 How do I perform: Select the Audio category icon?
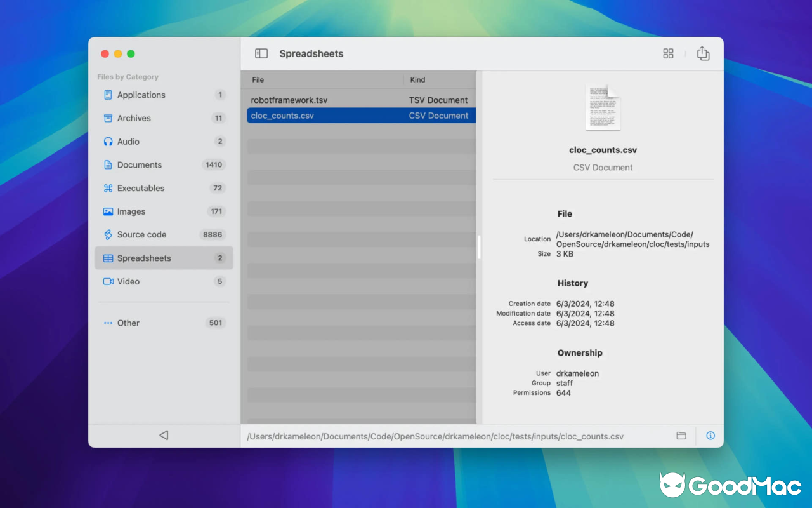click(x=108, y=141)
